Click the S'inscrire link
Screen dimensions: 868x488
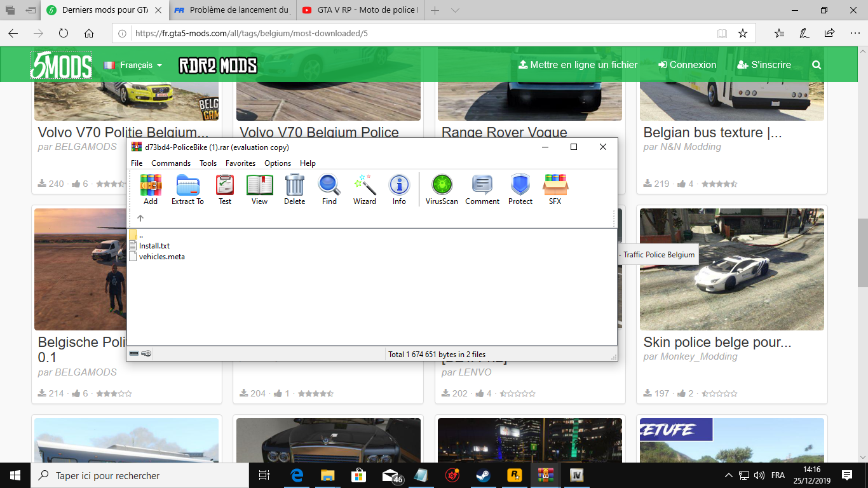[764, 65]
